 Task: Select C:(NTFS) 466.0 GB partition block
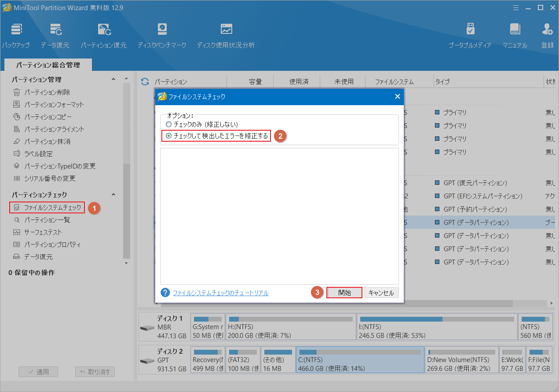coord(360,360)
